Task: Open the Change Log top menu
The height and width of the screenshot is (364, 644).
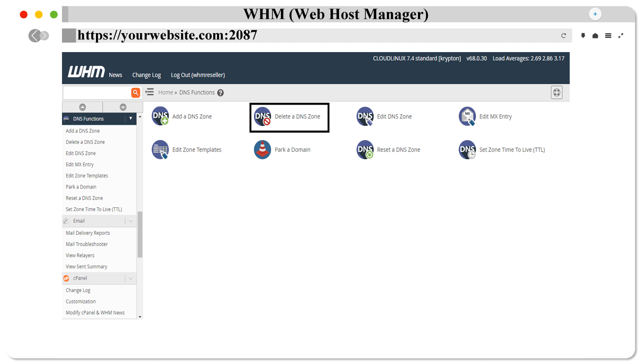Action: pos(147,75)
